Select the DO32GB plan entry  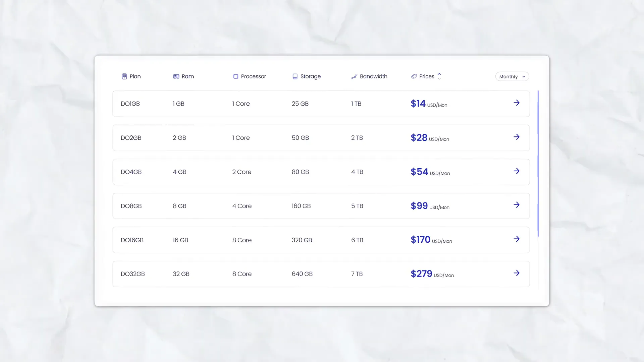tap(321, 274)
